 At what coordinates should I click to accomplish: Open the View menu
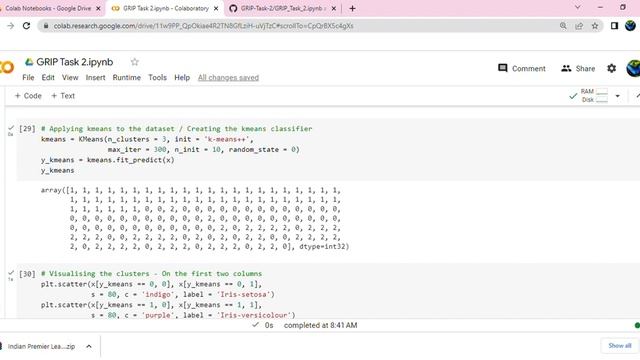pos(70,78)
